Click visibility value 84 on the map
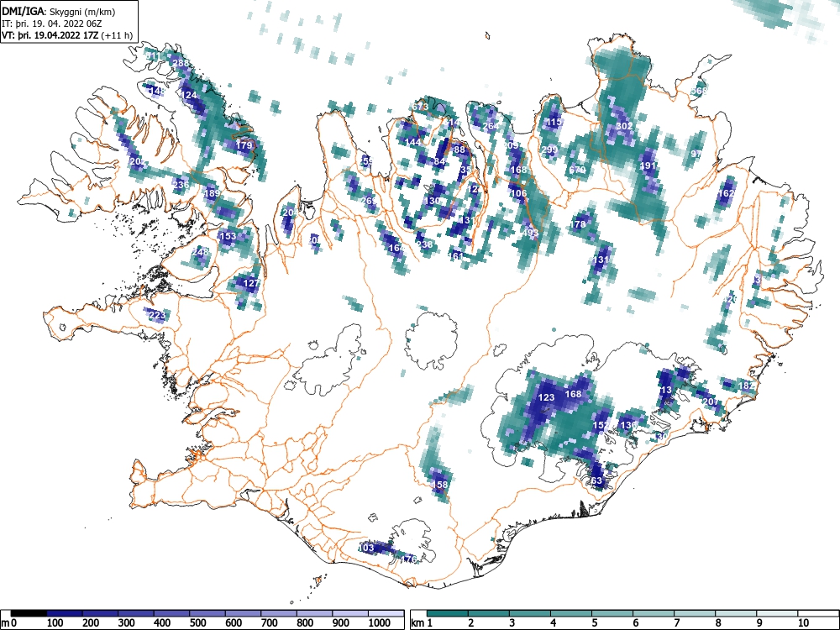Screen dimensions: 840x630 click(x=439, y=161)
